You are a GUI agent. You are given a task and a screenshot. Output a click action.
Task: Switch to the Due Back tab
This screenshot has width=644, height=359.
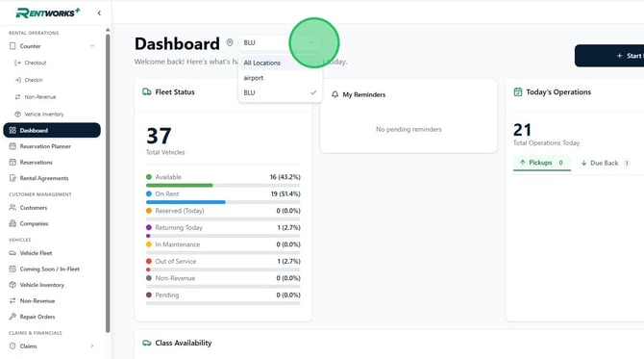click(605, 164)
